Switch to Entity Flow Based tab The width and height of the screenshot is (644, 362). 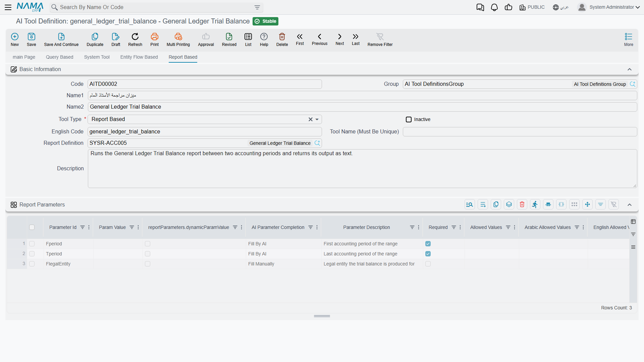point(139,57)
